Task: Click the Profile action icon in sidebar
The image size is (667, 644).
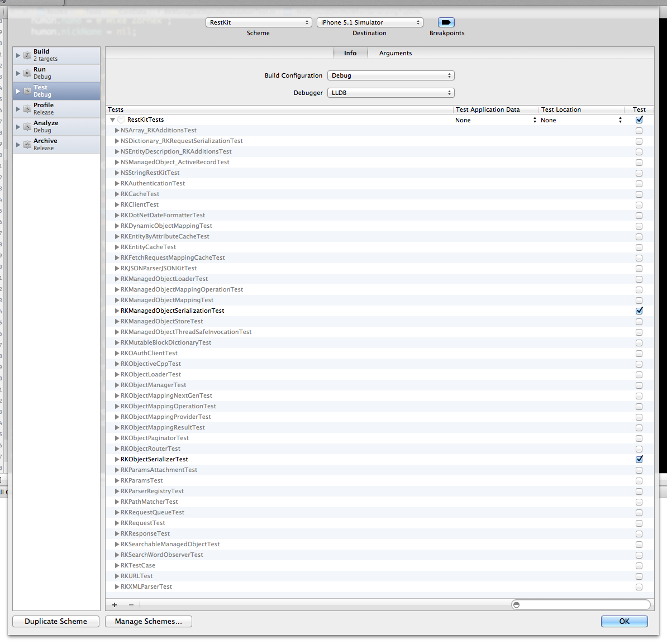Action: (x=27, y=109)
